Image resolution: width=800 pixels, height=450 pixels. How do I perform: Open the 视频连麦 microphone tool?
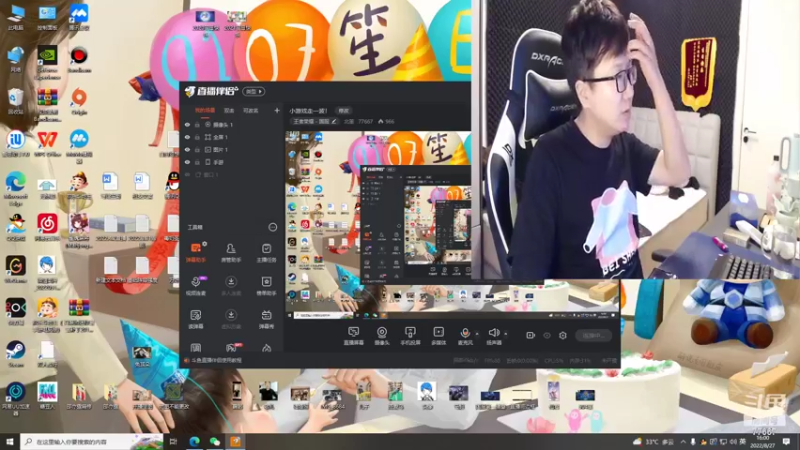pyautogui.click(x=196, y=286)
